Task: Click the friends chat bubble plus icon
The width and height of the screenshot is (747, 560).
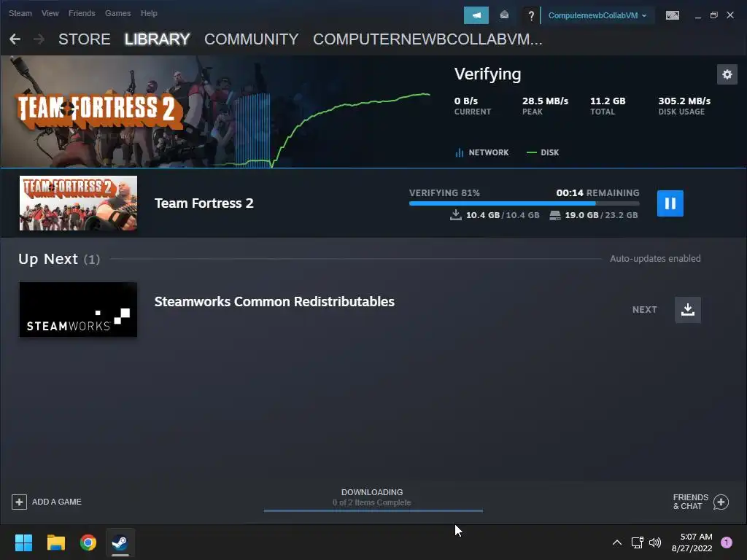Action: click(721, 502)
